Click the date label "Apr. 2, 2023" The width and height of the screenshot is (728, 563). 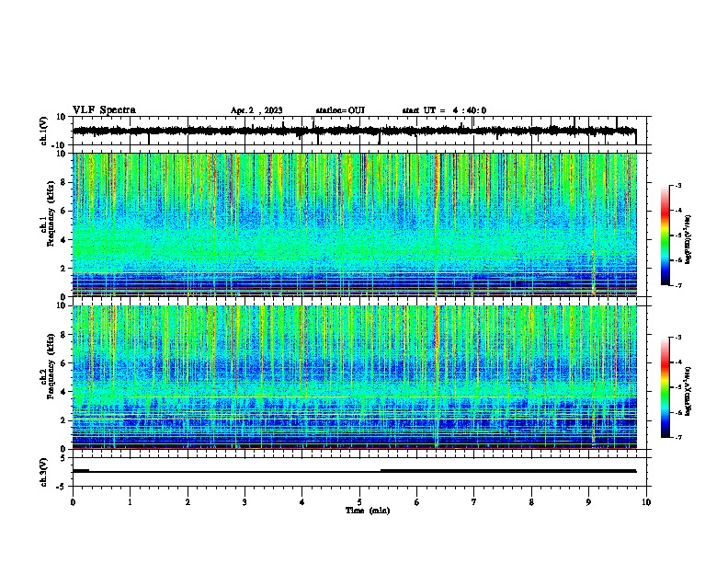[x=256, y=110]
